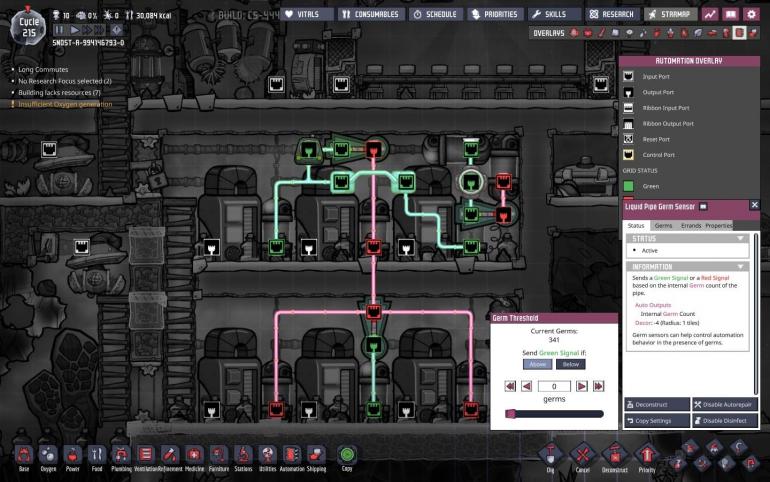Select the Deconstruct tool in bottom toolbar

(615, 456)
